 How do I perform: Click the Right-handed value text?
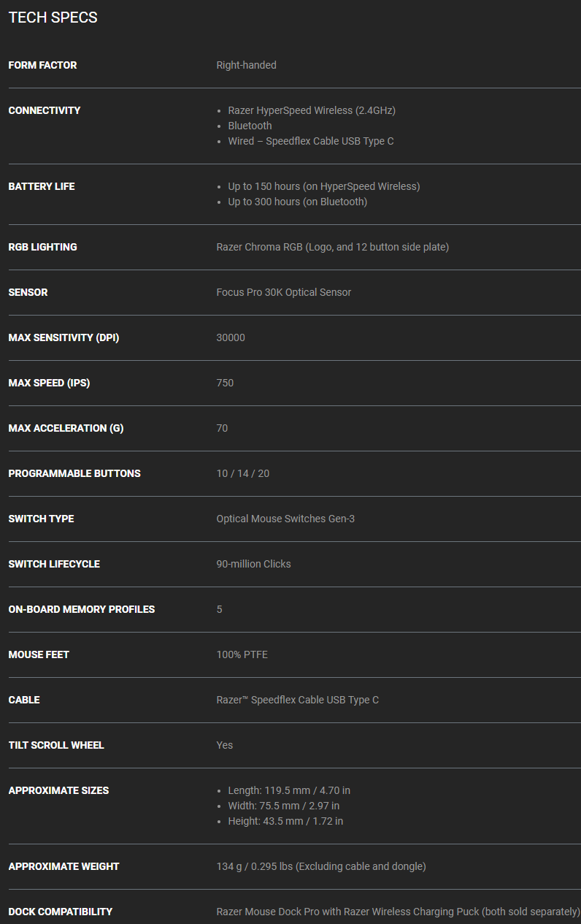tap(246, 65)
